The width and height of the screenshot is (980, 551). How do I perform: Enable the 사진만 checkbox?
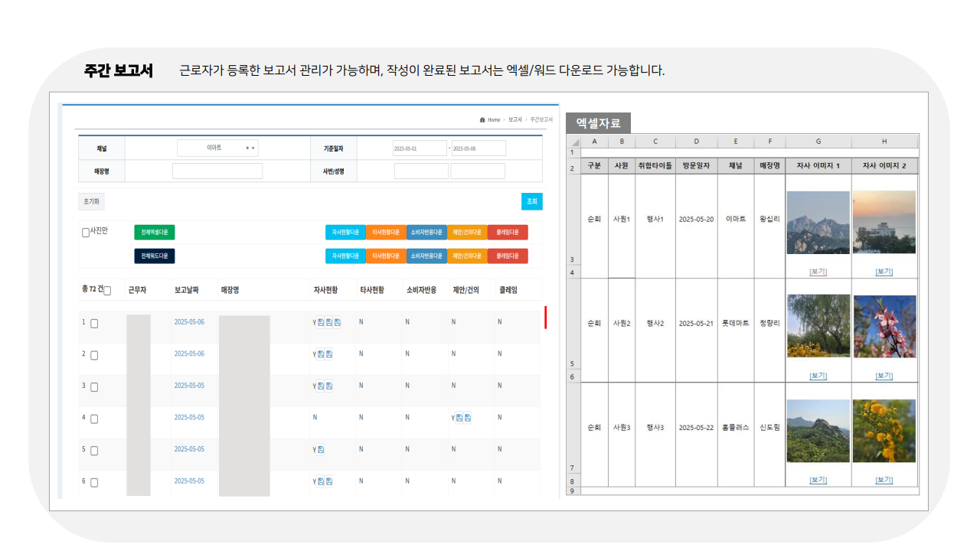click(x=85, y=231)
